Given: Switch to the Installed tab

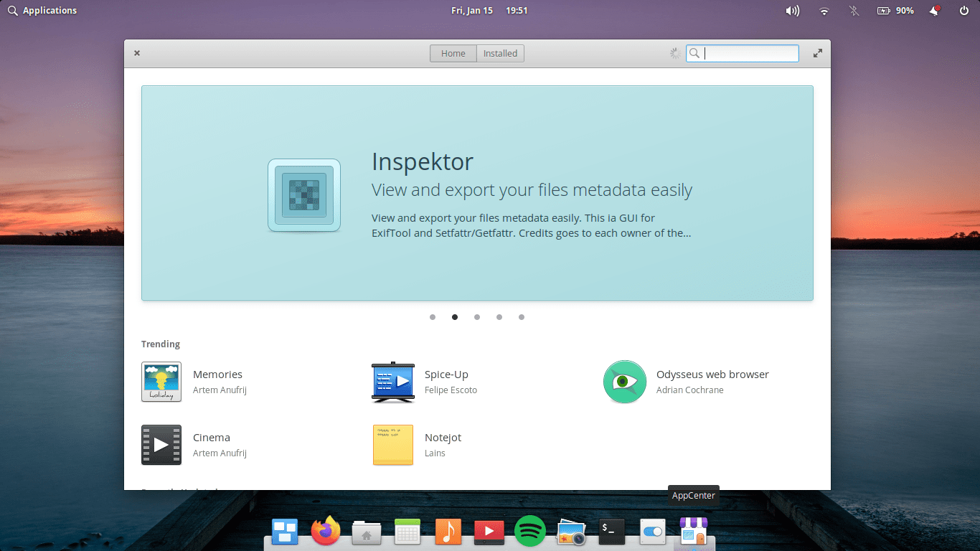Looking at the screenshot, I should [500, 53].
